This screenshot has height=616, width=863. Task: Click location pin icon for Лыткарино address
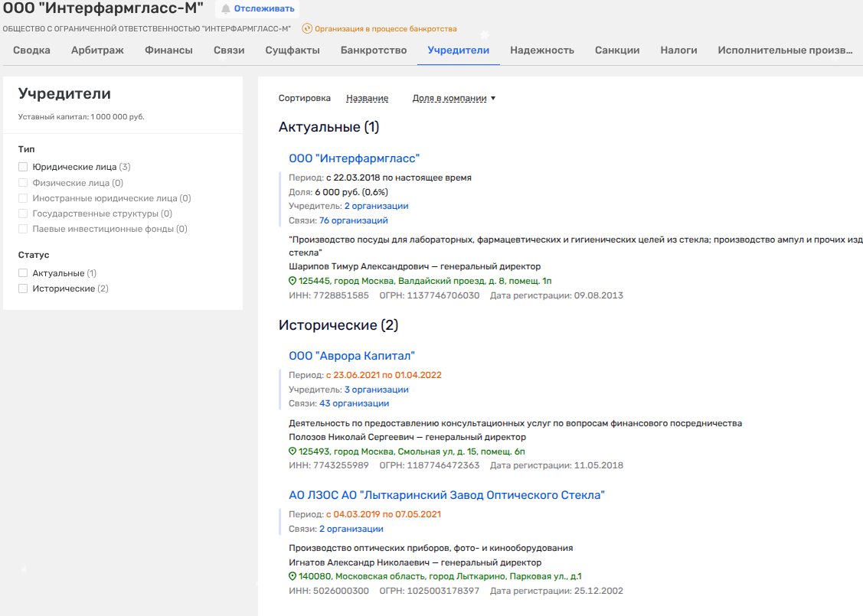(x=293, y=576)
